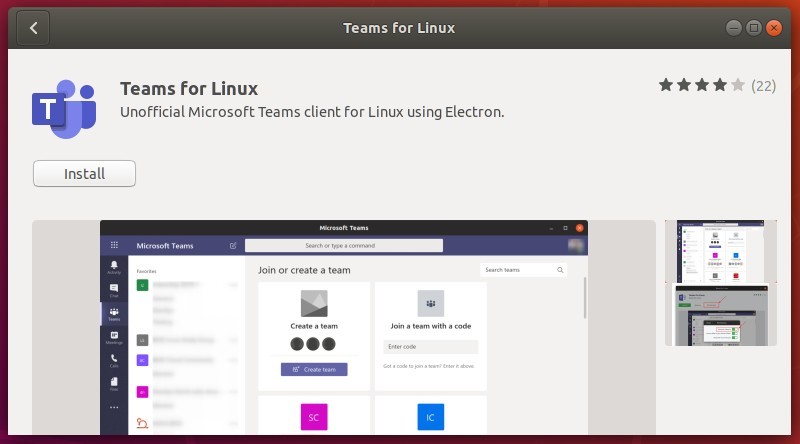
Task: Click the Install button
Action: coord(84,174)
